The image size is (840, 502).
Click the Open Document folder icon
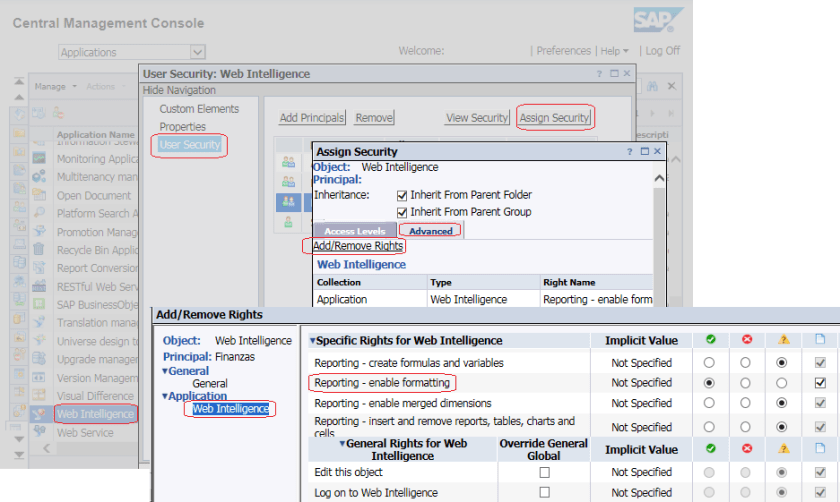[39, 195]
